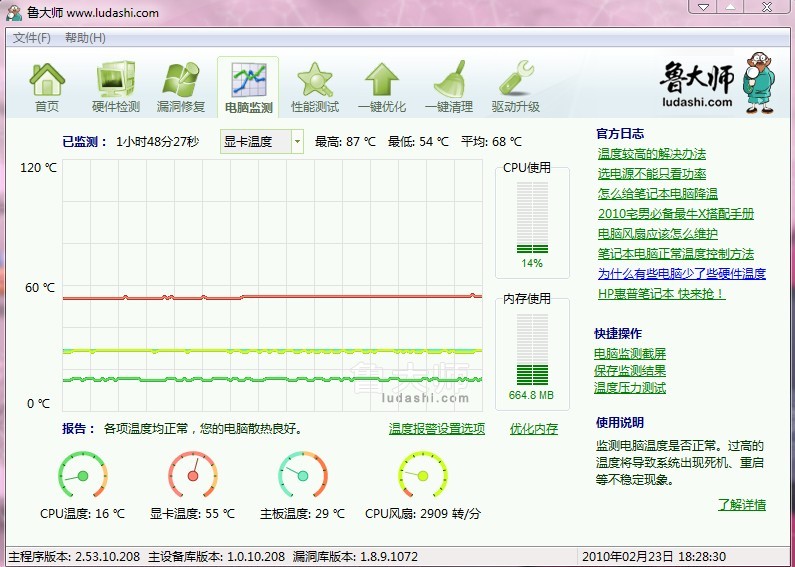Image resolution: width=795 pixels, height=567 pixels.
Task: Select 电脑监测 monitoring icon
Action: pyautogui.click(x=248, y=87)
